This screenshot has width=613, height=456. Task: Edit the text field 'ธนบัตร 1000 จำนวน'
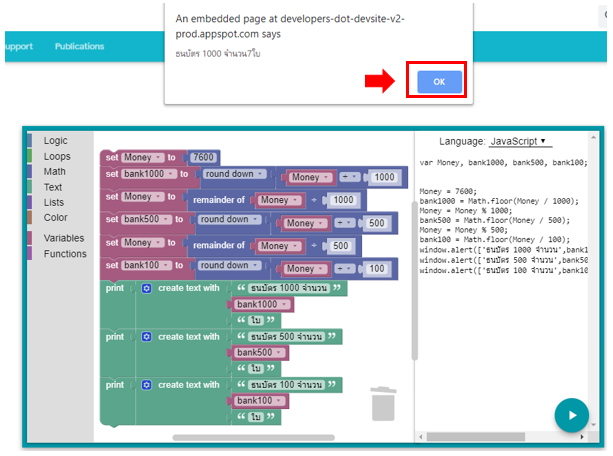tap(289, 288)
